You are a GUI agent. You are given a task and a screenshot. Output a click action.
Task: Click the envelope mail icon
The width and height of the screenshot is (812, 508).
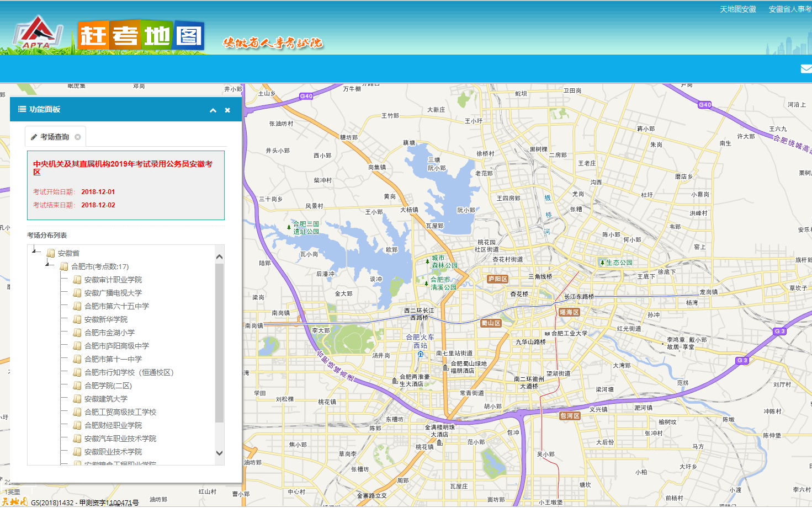(x=806, y=69)
